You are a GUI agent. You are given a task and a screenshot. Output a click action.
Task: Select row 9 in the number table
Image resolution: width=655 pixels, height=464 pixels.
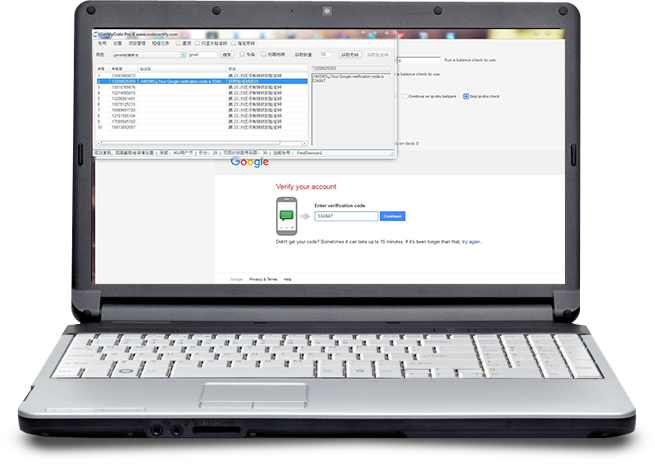202,122
